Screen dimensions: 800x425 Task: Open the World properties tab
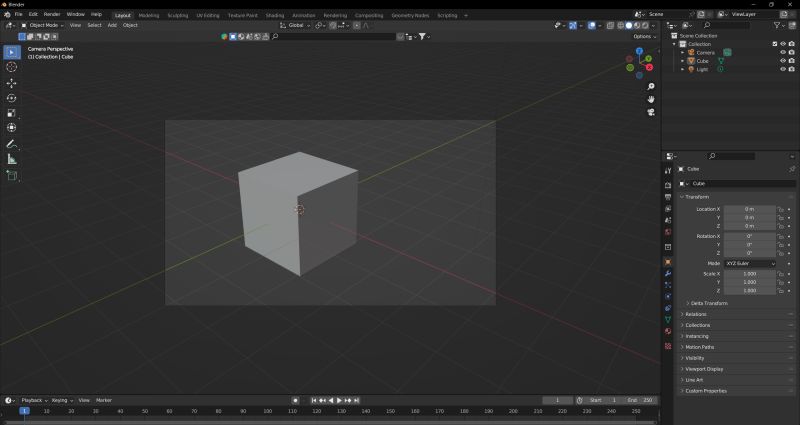click(x=668, y=232)
